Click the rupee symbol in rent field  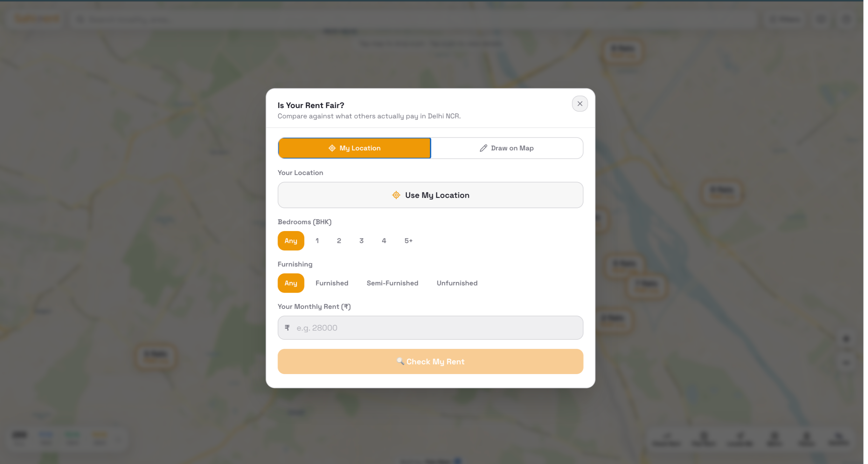[287, 328]
